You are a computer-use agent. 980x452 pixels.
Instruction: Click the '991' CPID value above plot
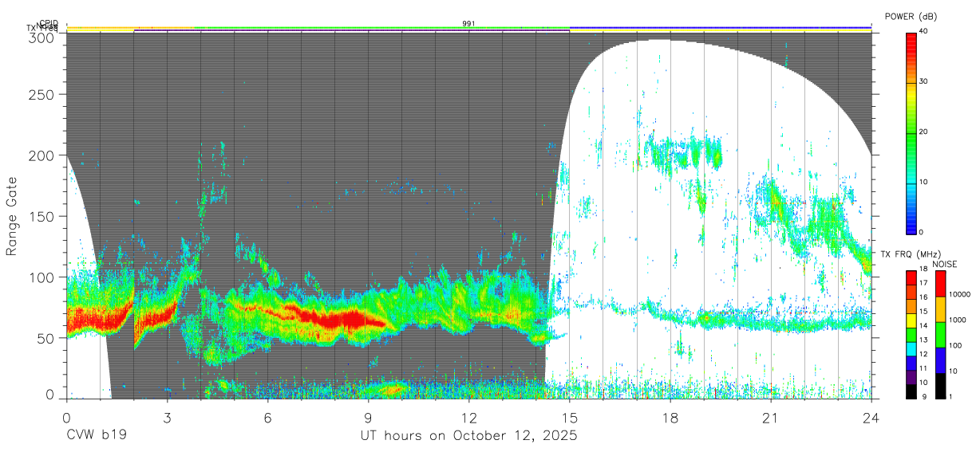coord(469,24)
